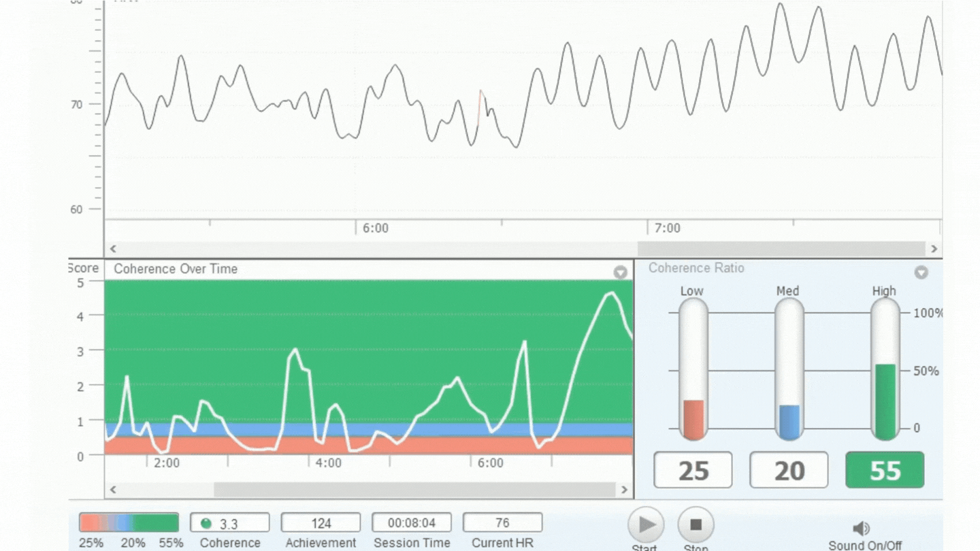Click the Achievement label
The width and height of the screenshot is (980, 551).
pyautogui.click(x=321, y=543)
